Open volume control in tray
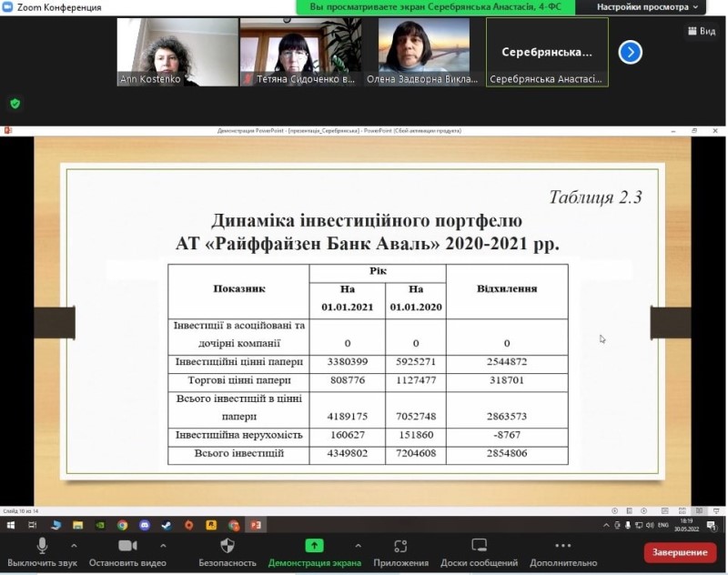 coord(650,525)
